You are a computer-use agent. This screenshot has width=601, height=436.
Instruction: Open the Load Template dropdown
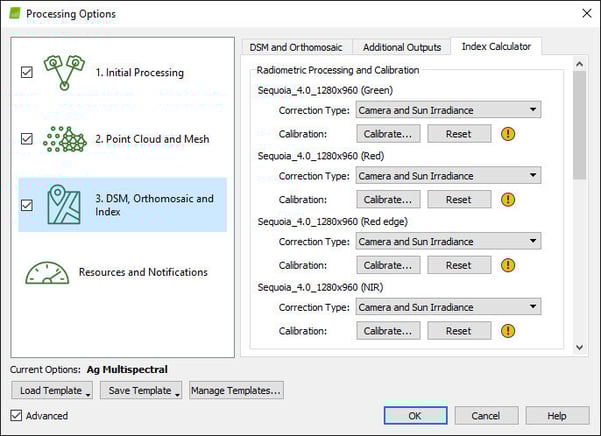coord(52,391)
